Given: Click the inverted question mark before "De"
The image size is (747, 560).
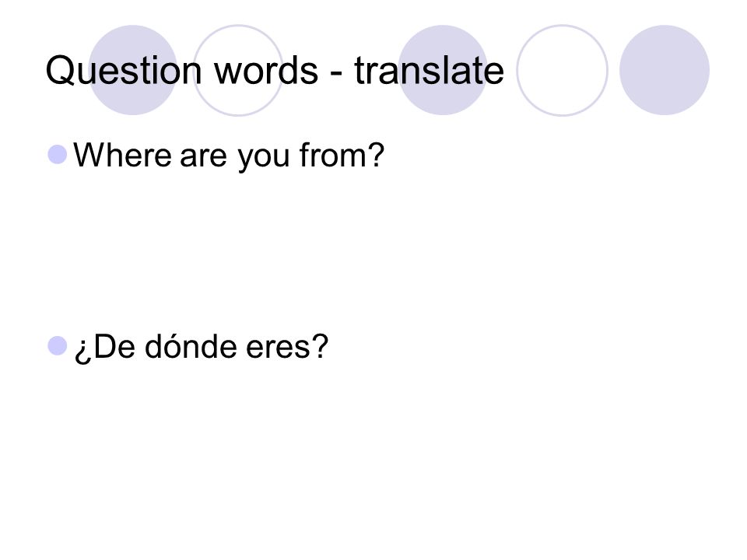Looking at the screenshot, I should 82,352.
